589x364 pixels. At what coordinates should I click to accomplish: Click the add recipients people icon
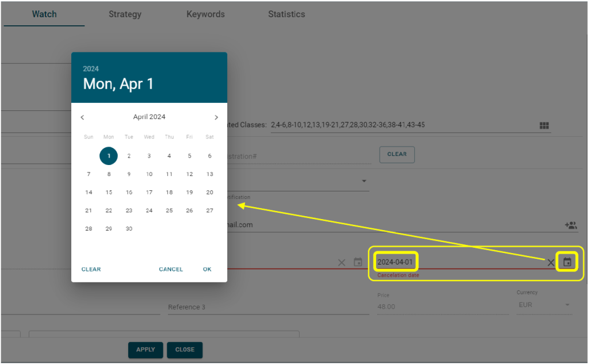(x=571, y=225)
